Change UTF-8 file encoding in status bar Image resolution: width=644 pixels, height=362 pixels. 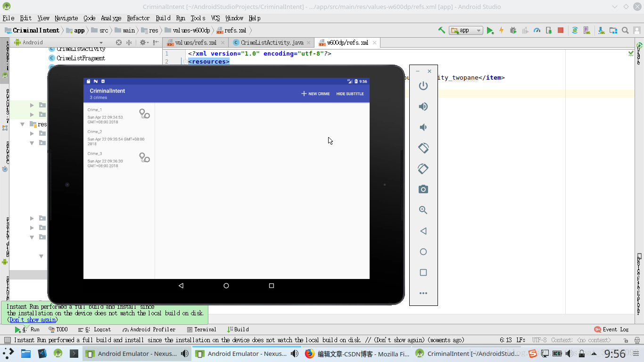point(539,340)
